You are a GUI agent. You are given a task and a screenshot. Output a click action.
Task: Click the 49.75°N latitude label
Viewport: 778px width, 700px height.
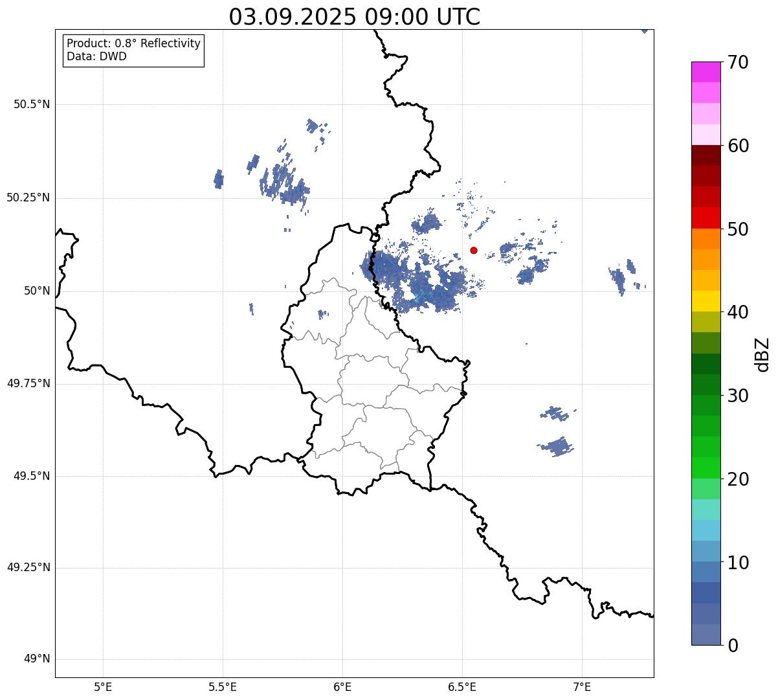[28, 383]
